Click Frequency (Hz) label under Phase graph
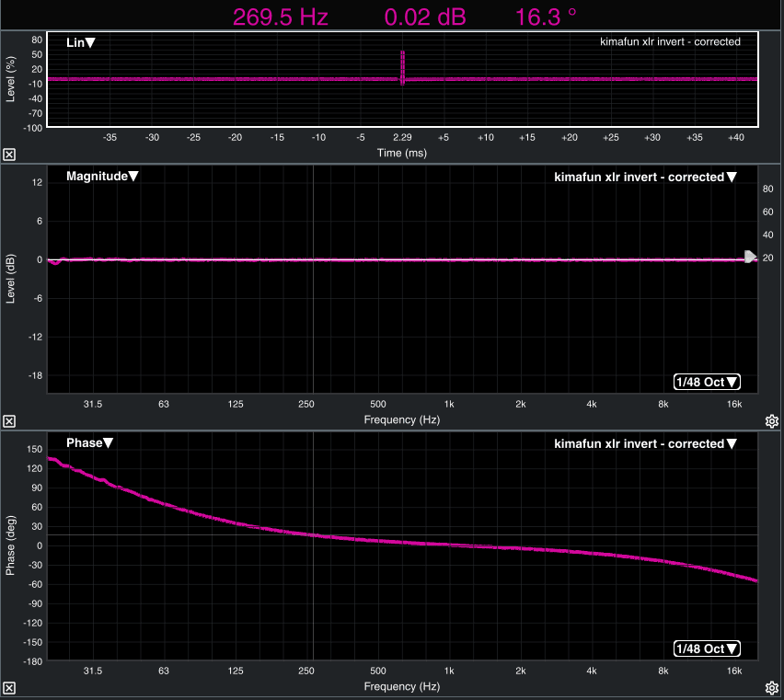 (402, 686)
